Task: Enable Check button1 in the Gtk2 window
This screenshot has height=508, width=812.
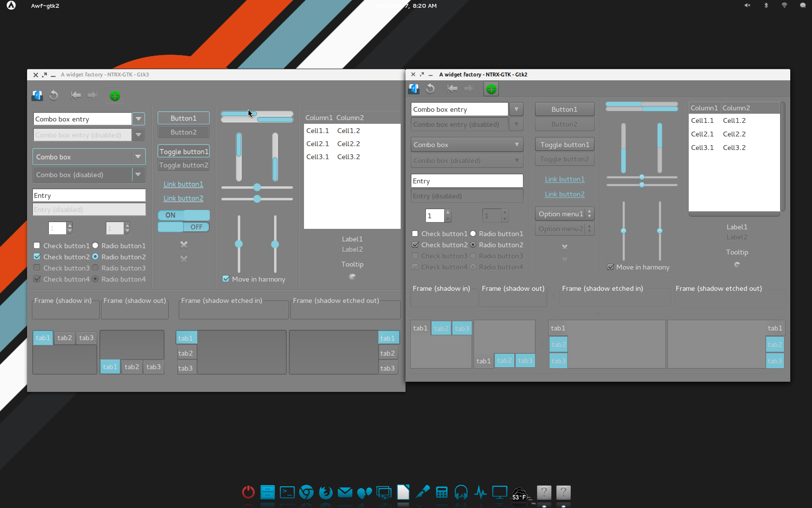Action: 415,233
